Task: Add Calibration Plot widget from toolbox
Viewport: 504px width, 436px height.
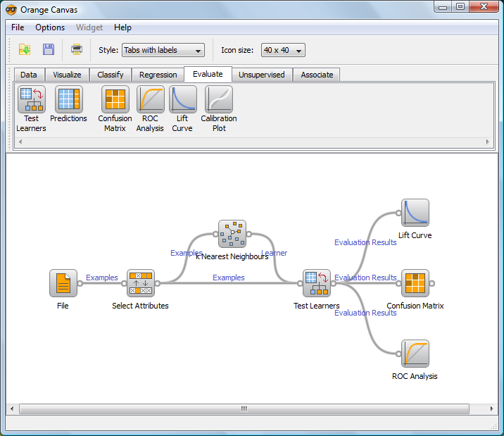Action: pyautogui.click(x=219, y=99)
